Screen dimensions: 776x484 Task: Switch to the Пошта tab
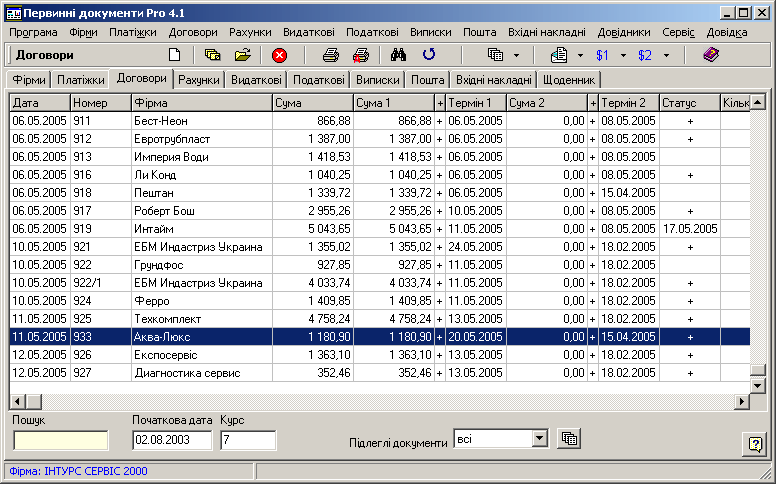pos(428,80)
